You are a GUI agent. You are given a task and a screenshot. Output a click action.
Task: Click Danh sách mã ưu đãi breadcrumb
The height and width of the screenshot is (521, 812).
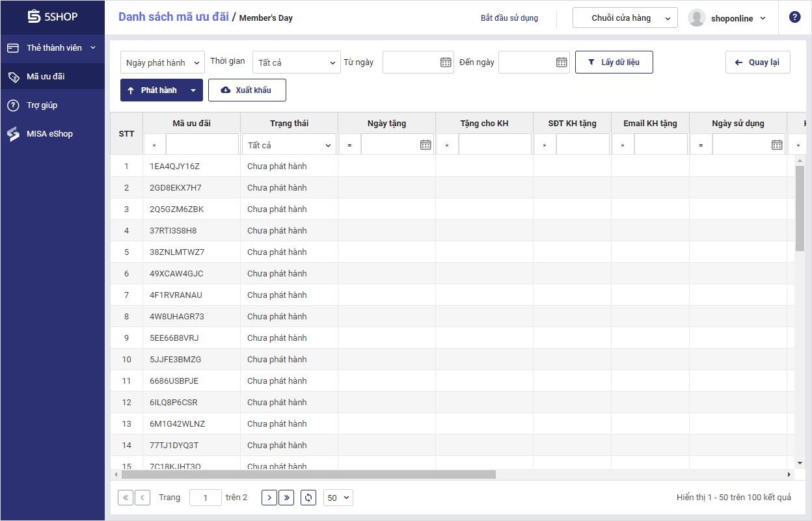click(174, 17)
